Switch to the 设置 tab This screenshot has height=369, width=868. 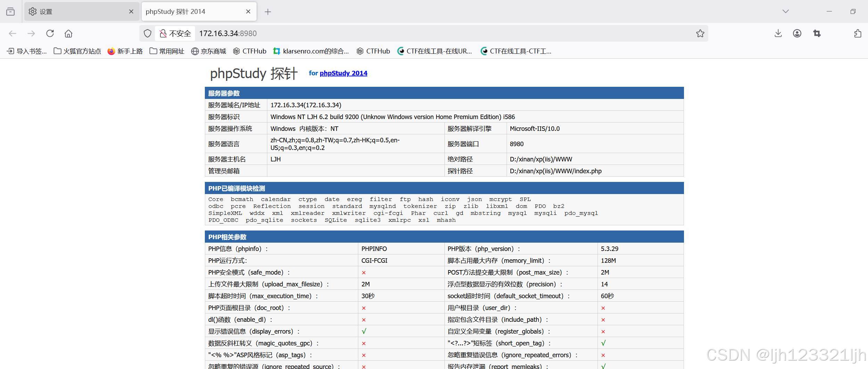82,11
